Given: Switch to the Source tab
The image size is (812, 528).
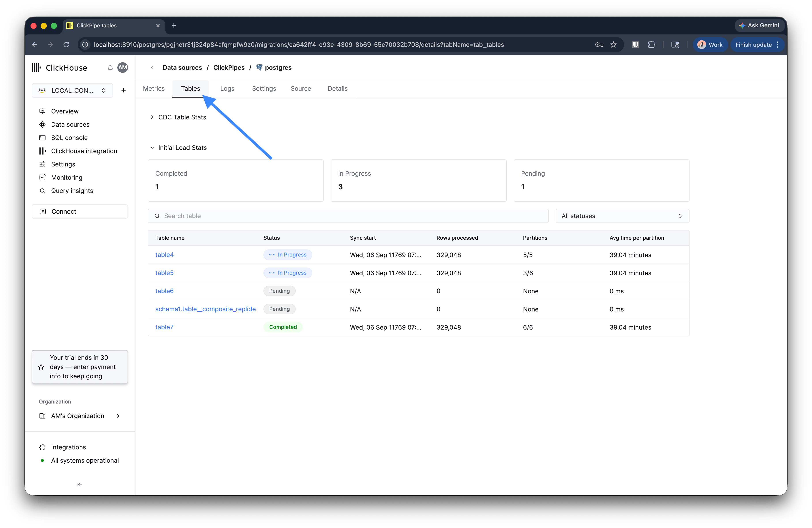Looking at the screenshot, I should click(x=301, y=89).
